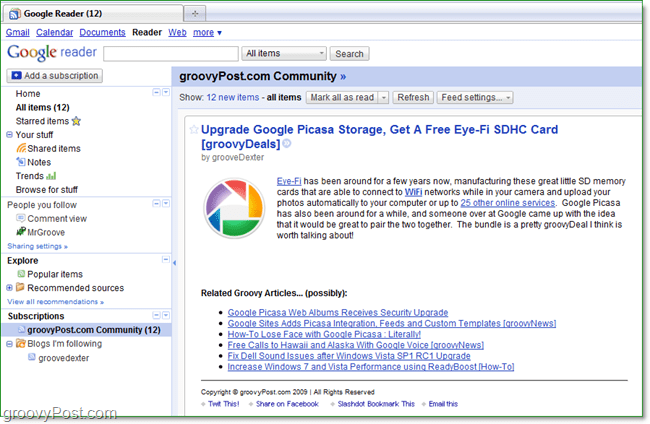Open the Feed settings dropdown
Viewport: 650px width, 424px height.
point(475,98)
